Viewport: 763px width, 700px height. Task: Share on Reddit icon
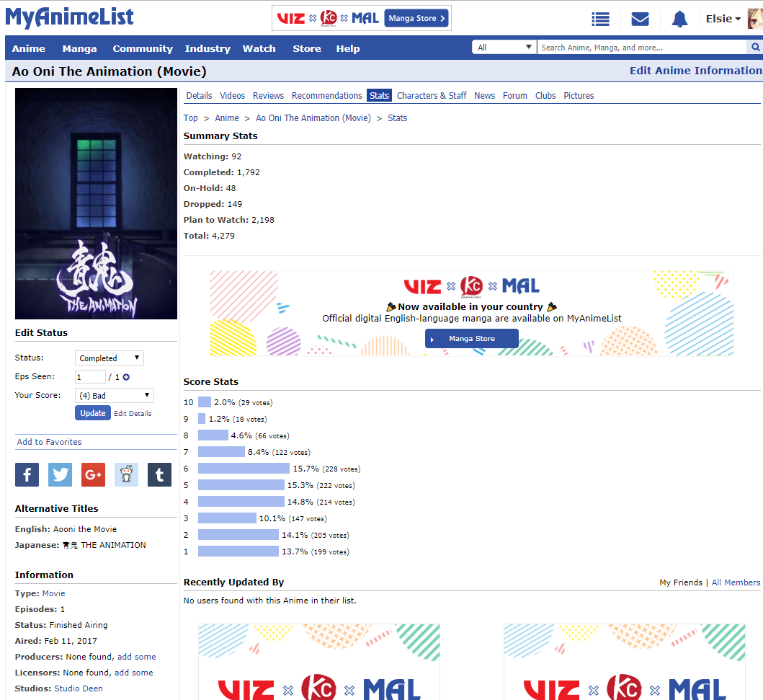[126, 474]
